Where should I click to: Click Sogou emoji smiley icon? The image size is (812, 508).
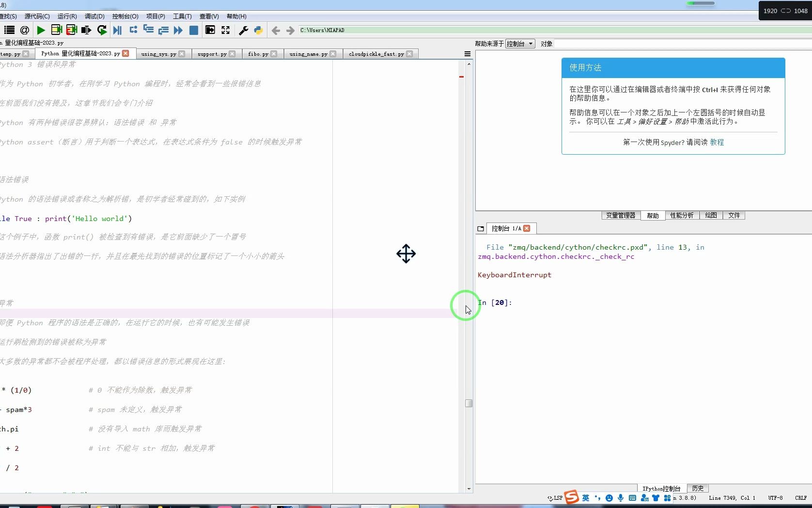[609, 498]
